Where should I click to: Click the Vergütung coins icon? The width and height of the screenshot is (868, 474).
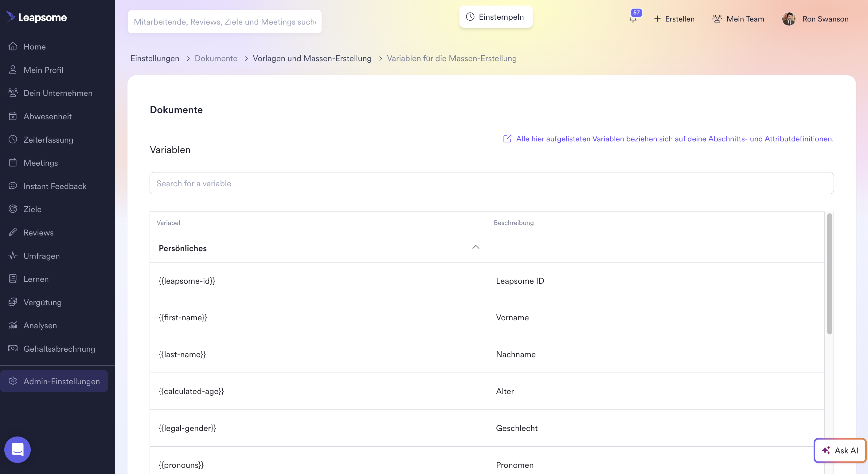pyautogui.click(x=13, y=302)
